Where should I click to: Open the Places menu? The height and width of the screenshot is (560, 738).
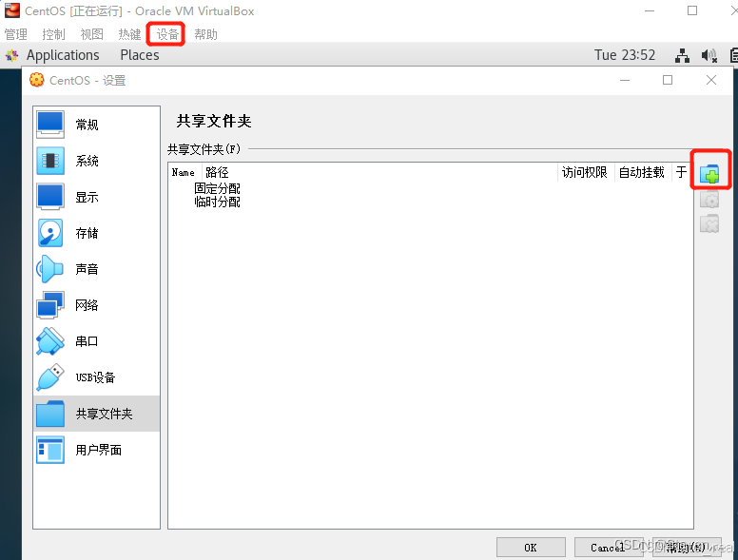[140, 55]
